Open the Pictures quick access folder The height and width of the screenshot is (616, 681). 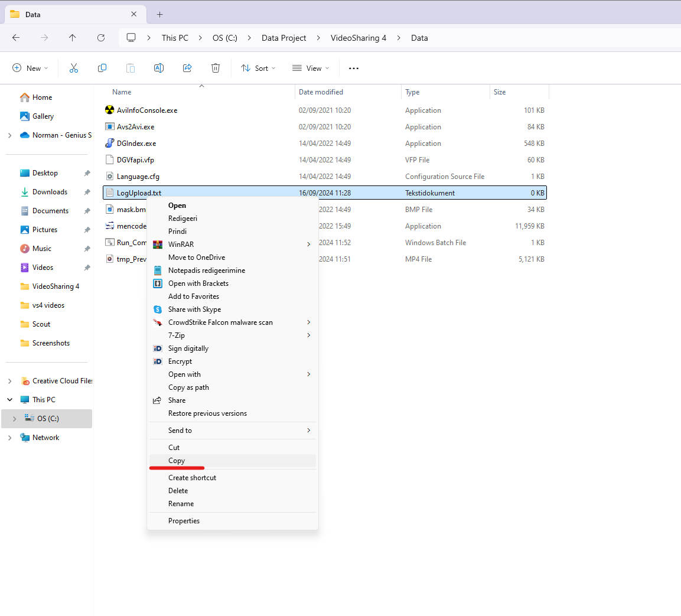tap(45, 229)
